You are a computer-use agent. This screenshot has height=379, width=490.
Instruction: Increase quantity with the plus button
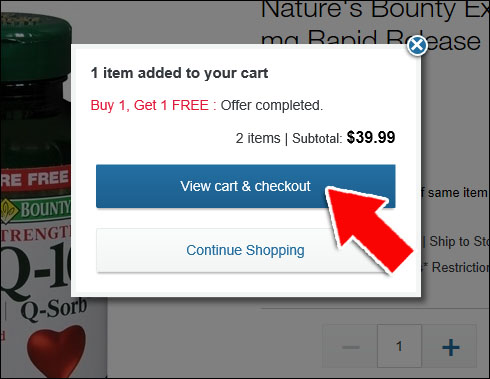(x=450, y=347)
